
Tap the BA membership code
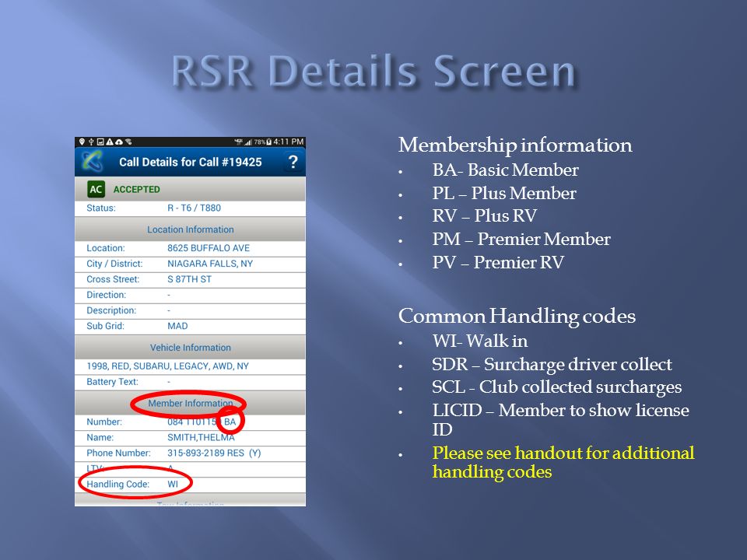(230, 422)
